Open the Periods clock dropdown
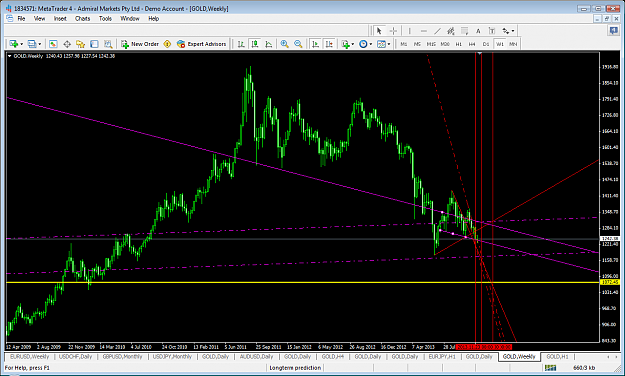Screen dimensions: 625x376 [x=365, y=44]
